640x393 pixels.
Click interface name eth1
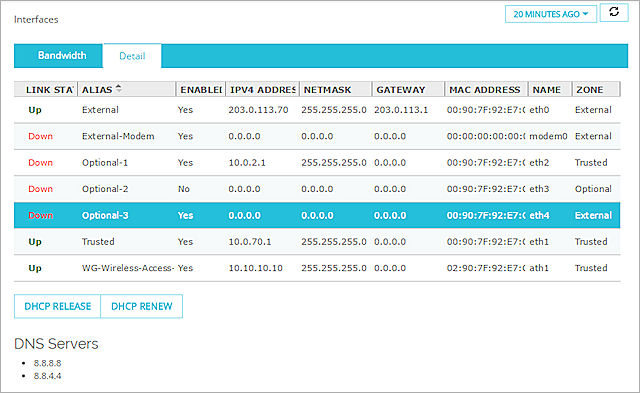(539, 242)
